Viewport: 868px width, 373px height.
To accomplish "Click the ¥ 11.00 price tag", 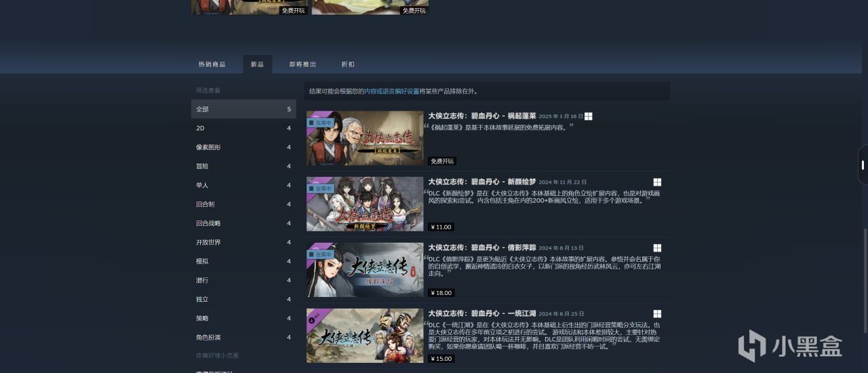I will tap(441, 227).
